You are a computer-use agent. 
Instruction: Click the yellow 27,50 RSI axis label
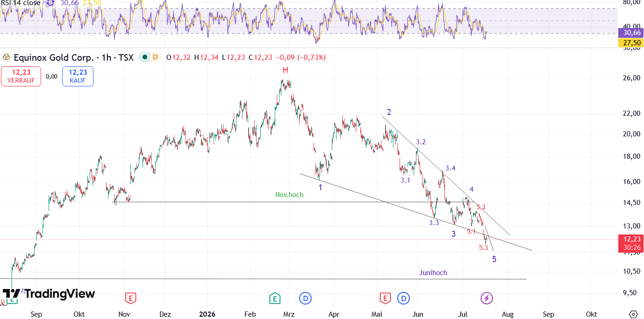[630, 43]
